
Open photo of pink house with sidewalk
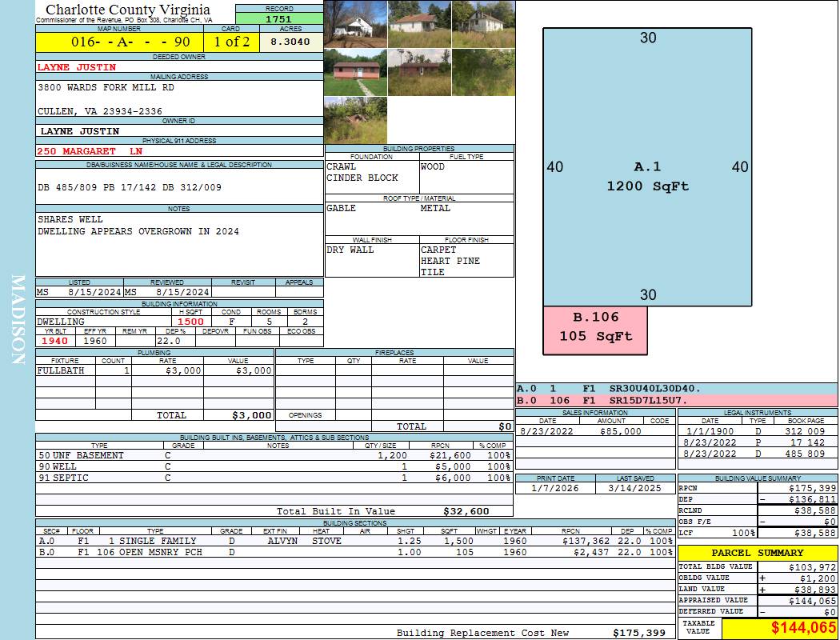[355, 72]
